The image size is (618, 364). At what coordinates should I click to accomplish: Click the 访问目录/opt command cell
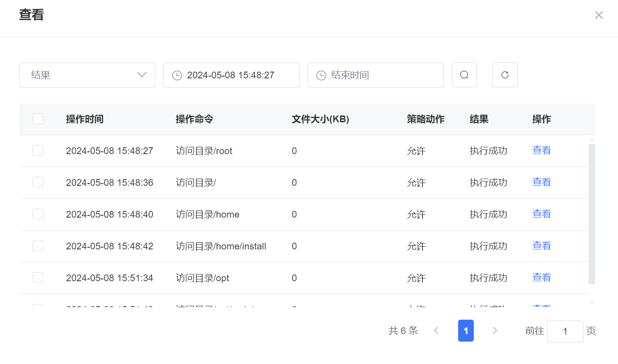pyautogui.click(x=202, y=278)
